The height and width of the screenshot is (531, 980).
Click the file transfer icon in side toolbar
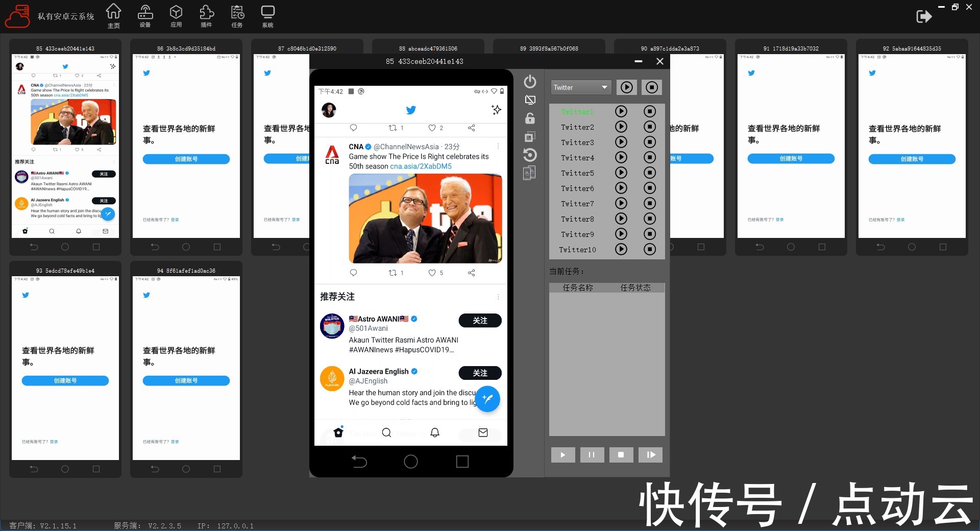click(530, 173)
